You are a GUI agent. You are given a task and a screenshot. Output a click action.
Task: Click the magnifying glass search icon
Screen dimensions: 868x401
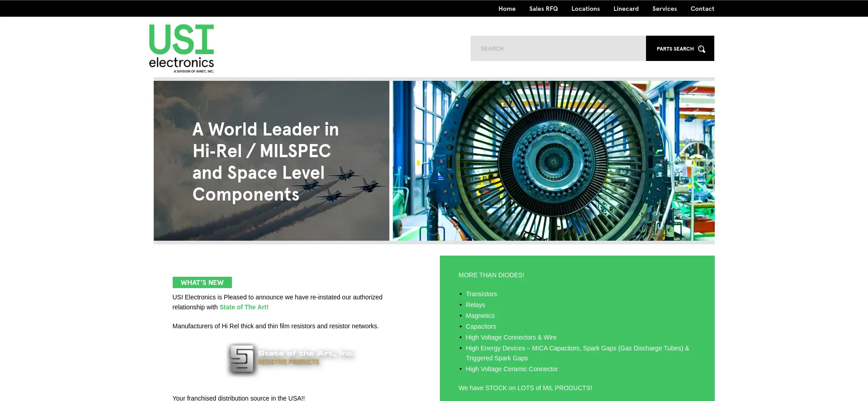click(701, 49)
